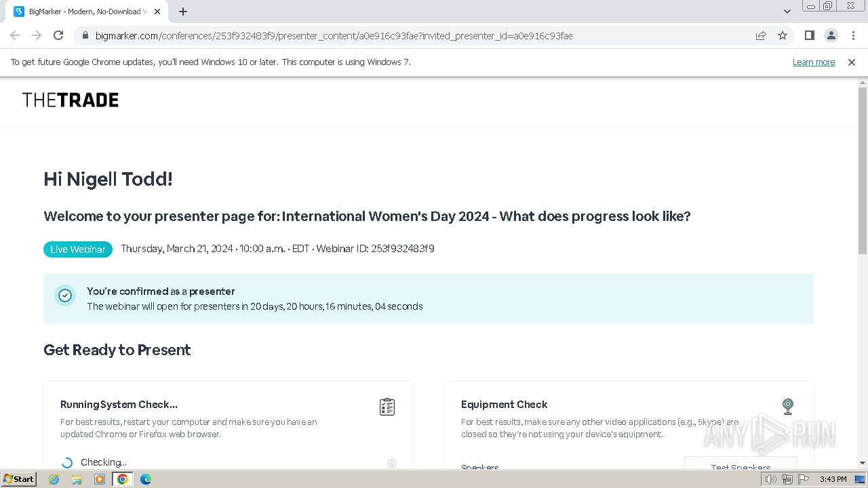This screenshot has width=868, height=488.
Task: Close the BigMarker tab
Action: click(x=157, y=12)
